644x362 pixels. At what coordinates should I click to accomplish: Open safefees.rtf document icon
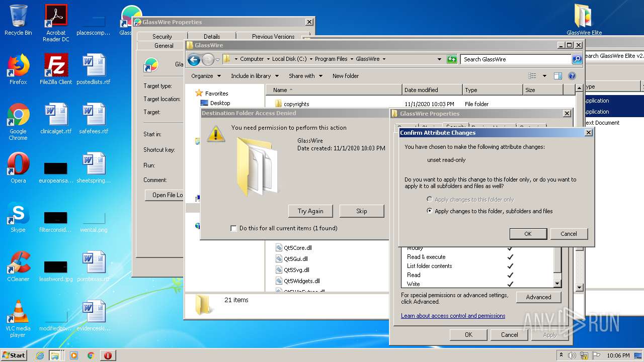coord(94,119)
